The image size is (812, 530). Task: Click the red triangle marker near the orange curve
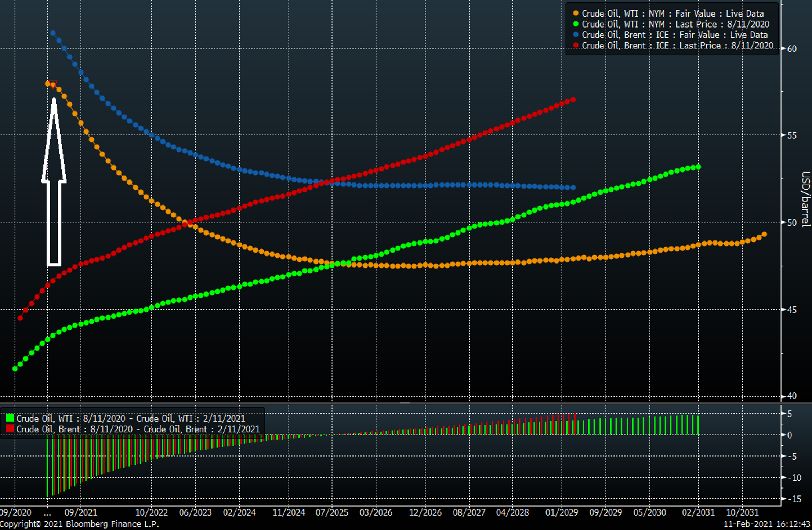pyautogui.click(x=53, y=85)
